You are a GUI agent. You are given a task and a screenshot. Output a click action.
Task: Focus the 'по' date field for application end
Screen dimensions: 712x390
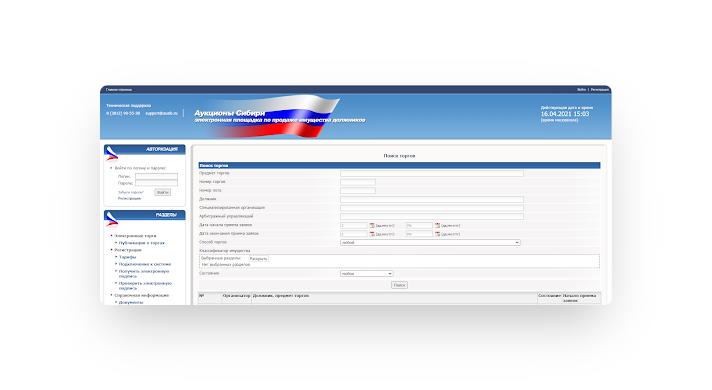(419, 234)
